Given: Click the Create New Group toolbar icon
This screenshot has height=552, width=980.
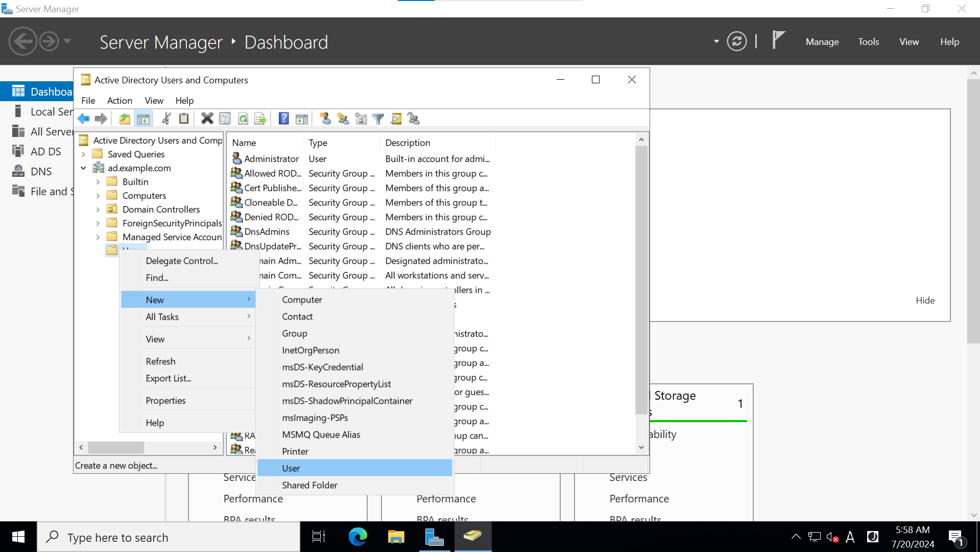Looking at the screenshot, I should pos(343,118).
